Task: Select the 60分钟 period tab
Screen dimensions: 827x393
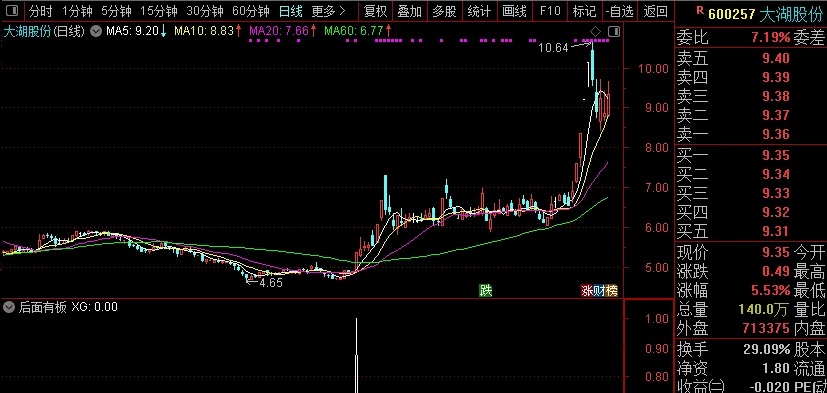Action: [251, 11]
